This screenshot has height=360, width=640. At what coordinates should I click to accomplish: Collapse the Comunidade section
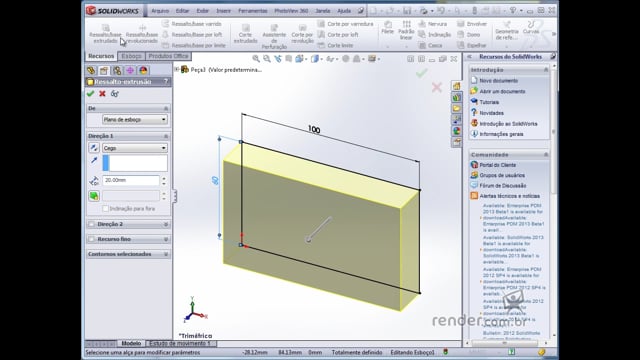tap(546, 154)
